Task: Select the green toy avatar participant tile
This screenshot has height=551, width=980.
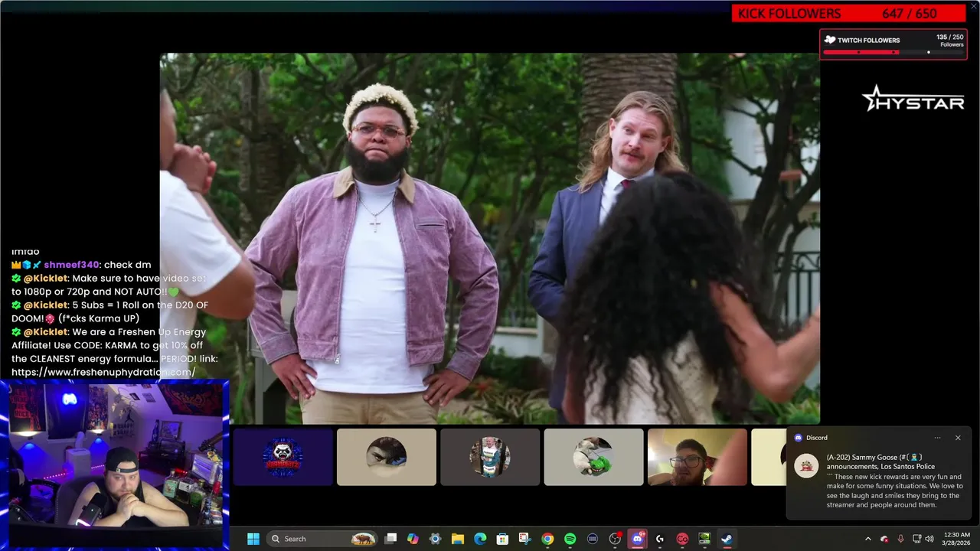Action: (x=593, y=457)
